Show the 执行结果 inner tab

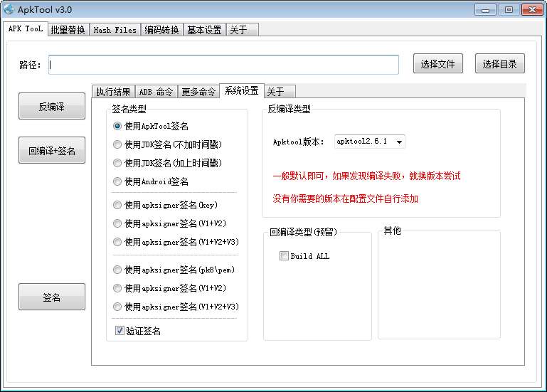[113, 92]
